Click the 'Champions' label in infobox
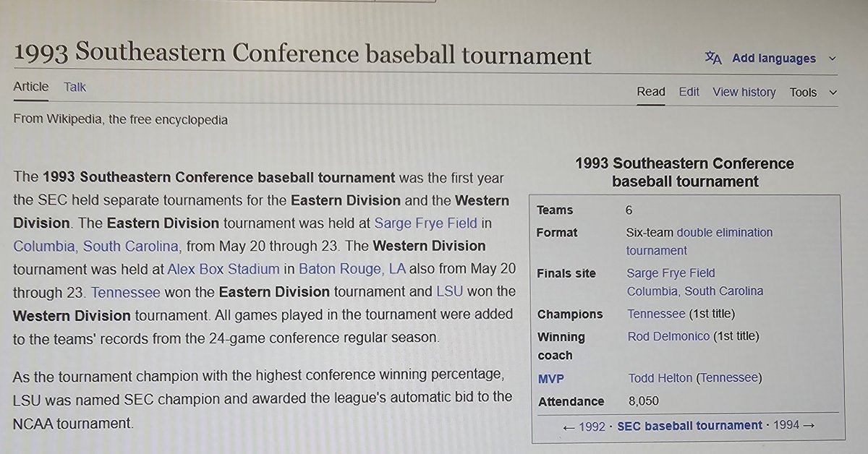Screen dimensions: 868x454 tap(570, 314)
